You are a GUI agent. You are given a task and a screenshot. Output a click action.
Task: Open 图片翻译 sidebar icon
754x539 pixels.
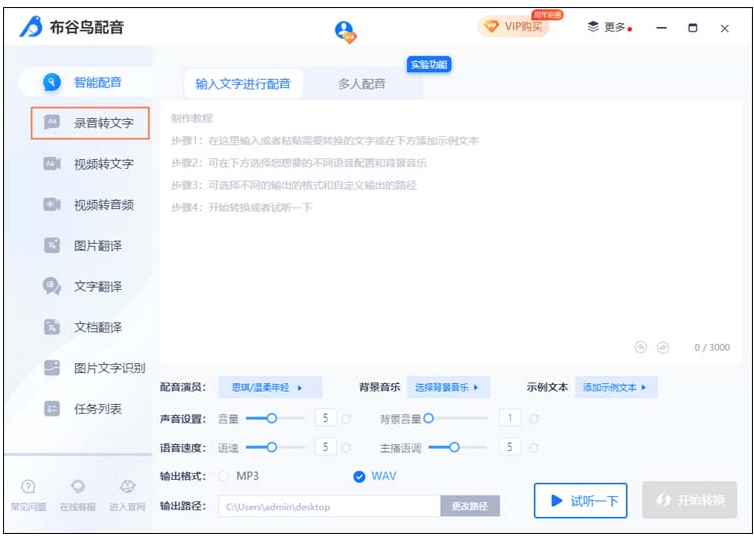[53, 246]
